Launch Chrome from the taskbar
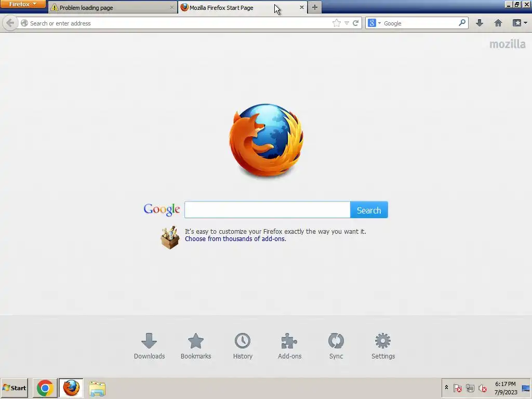 (x=45, y=388)
